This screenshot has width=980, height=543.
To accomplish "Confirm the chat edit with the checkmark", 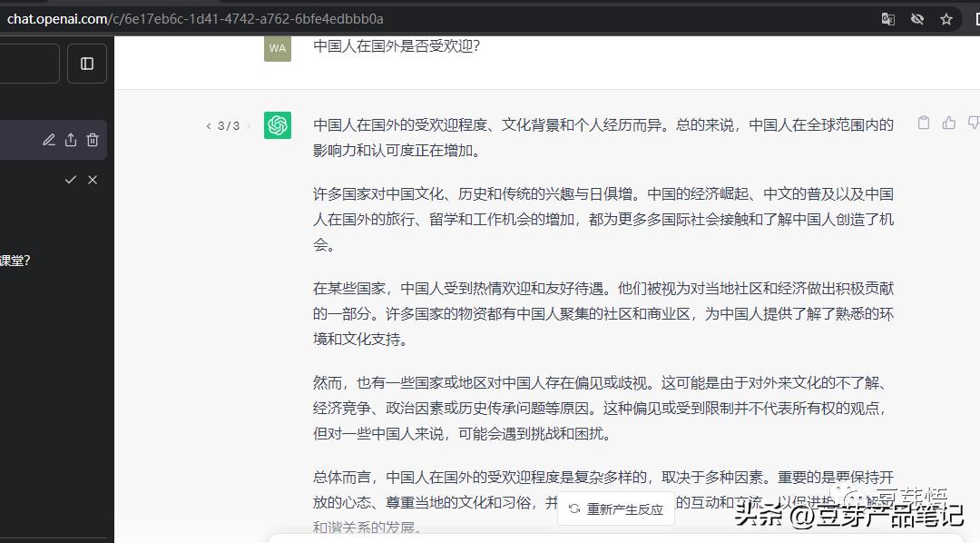I will (71, 180).
